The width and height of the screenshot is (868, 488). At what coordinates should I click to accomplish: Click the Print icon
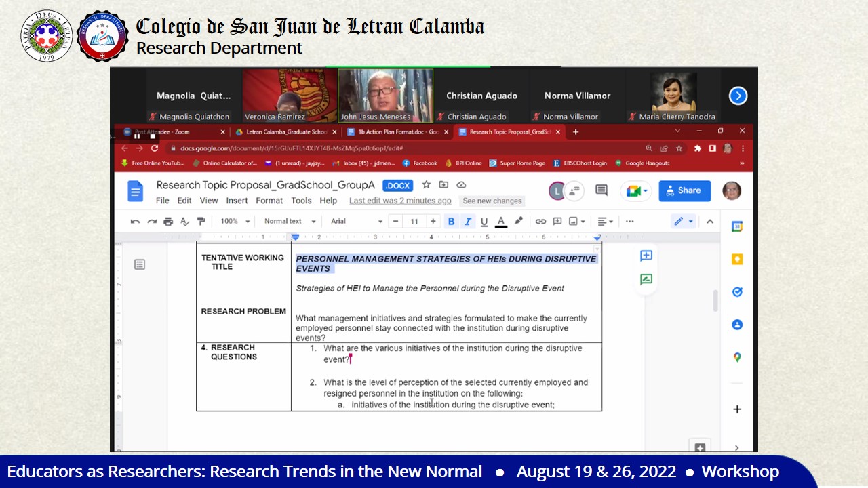[168, 222]
